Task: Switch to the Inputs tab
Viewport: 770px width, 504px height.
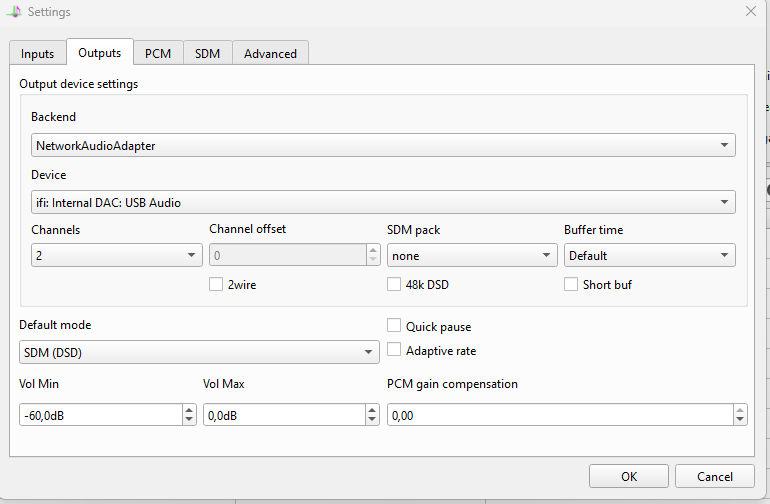Action: 38,53
